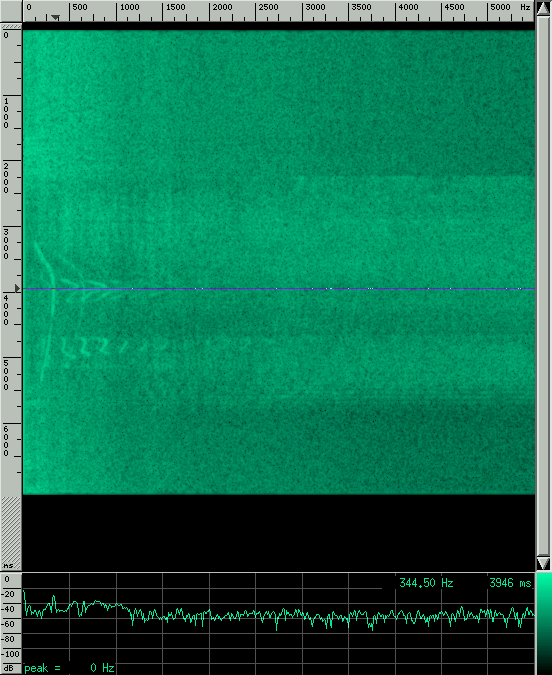Image resolution: width=552 pixels, height=675 pixels.
Task: Click the 2500 Hz label on frequency ruler
Action: tap(269, 7)
